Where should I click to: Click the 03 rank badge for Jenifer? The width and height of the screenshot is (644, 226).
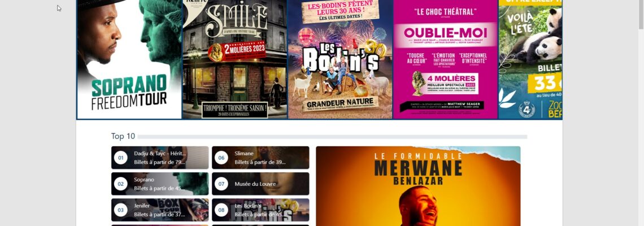121,210
